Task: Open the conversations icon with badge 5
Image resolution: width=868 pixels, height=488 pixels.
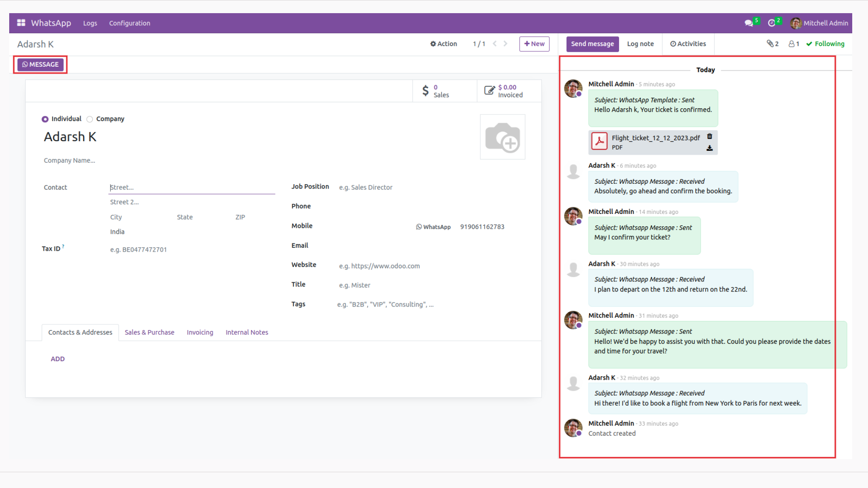Action: point(751,22)
